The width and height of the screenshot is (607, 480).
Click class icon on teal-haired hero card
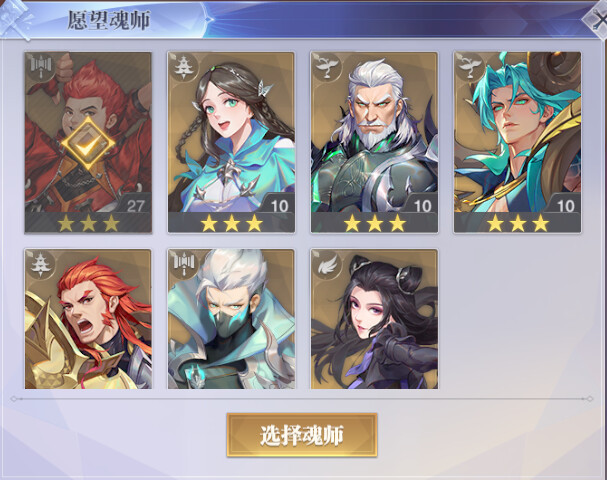click(x=469, y=67)
